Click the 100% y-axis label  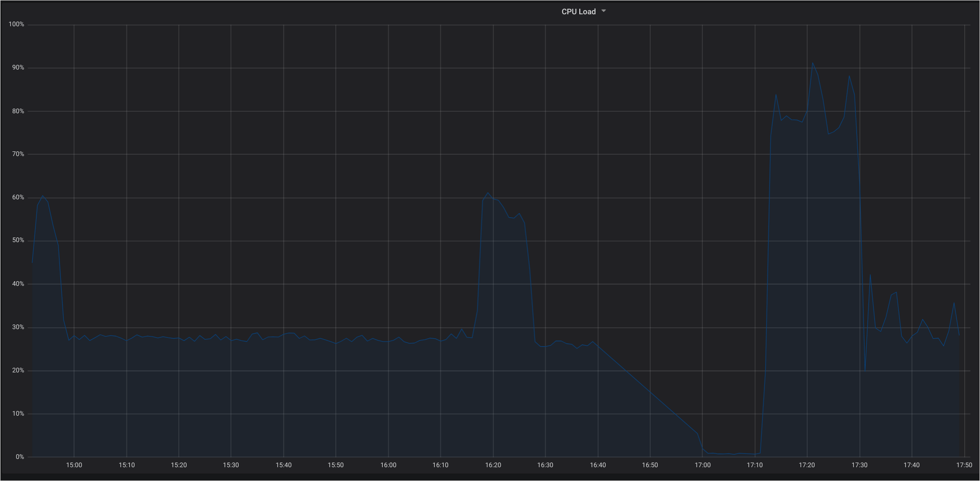(x=16, y=24)
